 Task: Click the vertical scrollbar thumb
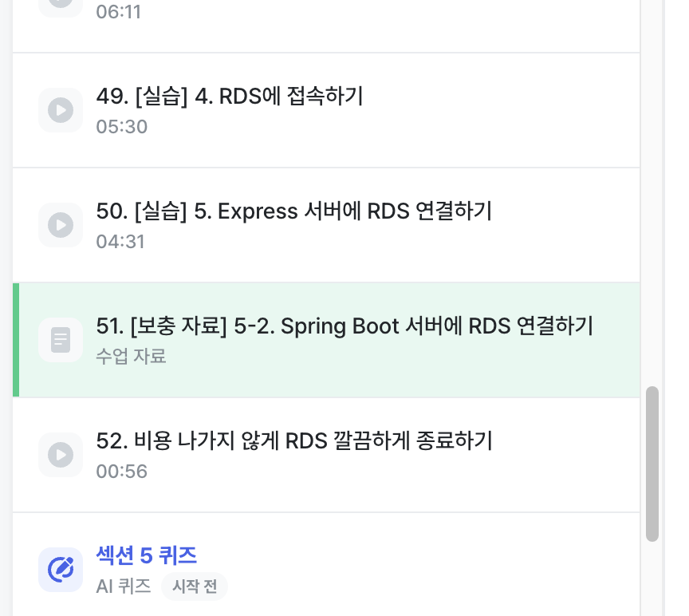(x=652, y=463)
